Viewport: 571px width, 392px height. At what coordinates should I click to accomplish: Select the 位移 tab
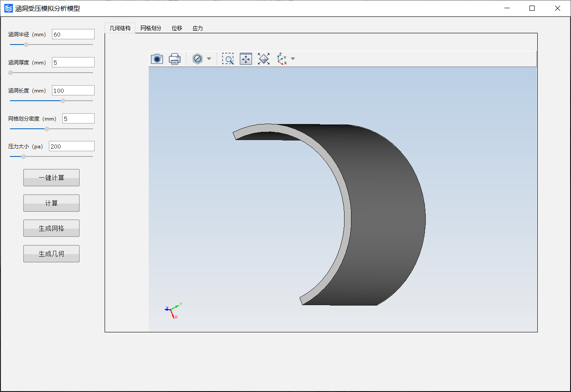pyautogui.click(x=177, y=28)
